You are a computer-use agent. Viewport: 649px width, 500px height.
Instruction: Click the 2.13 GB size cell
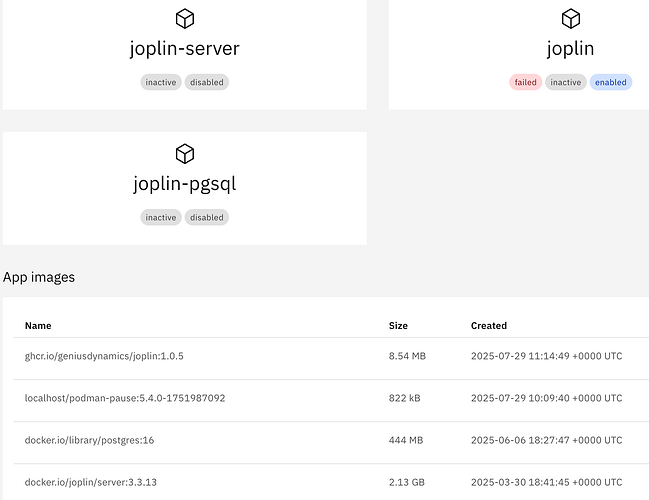[x=407, y=482]
